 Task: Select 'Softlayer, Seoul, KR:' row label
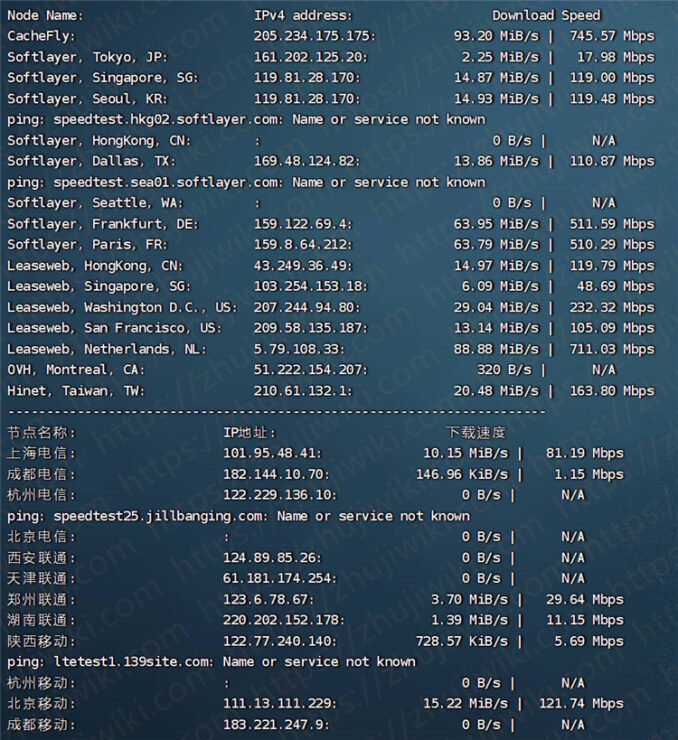[88, 99]
